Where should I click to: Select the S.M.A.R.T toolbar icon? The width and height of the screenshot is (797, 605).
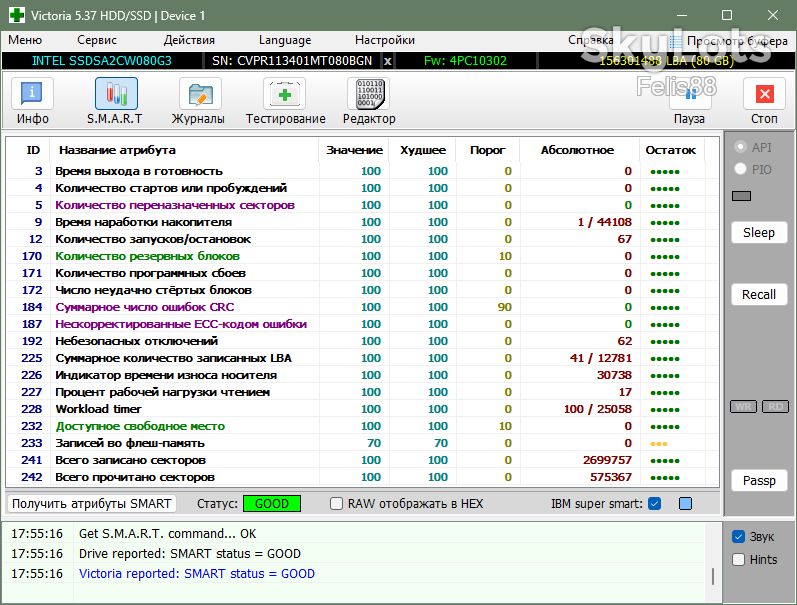coord(116,94)
